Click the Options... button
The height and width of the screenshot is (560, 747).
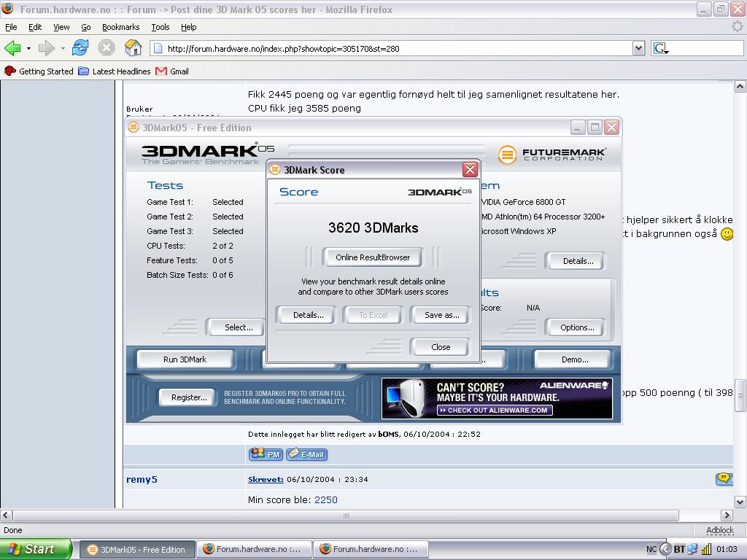click(x=576, y=327)
